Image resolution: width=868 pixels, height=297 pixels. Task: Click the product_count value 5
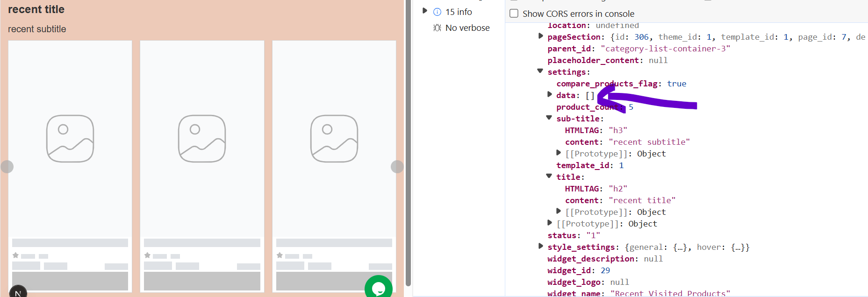[x=631, y=107]
